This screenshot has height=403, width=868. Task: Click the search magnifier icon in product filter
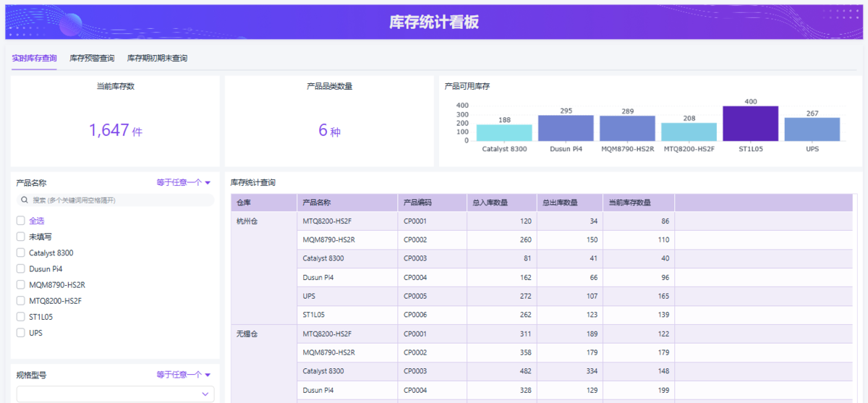[x=25, y=200]
